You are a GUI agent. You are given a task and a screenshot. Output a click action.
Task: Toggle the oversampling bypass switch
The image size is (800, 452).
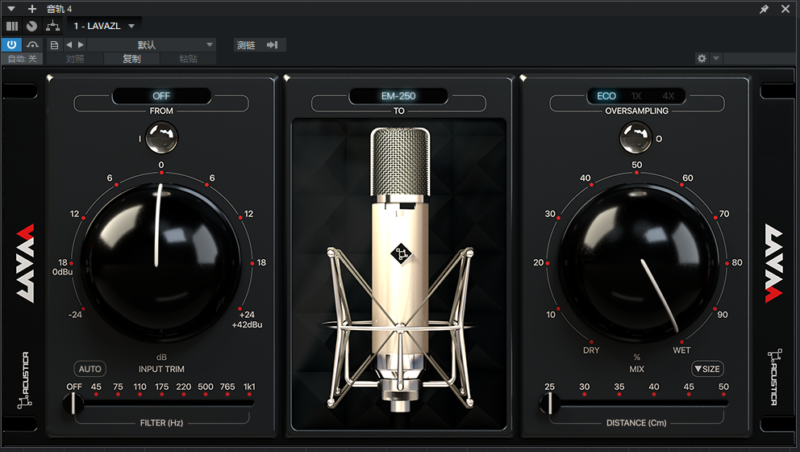637,139
